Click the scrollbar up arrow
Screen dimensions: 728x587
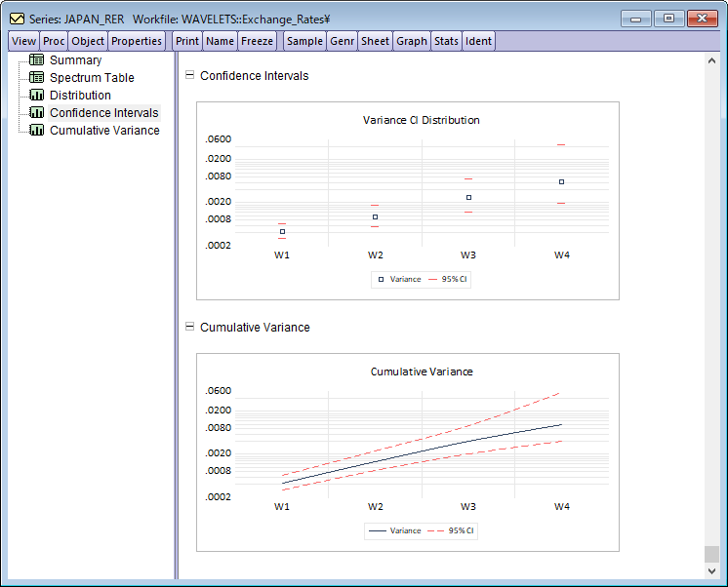pos(711,60)
